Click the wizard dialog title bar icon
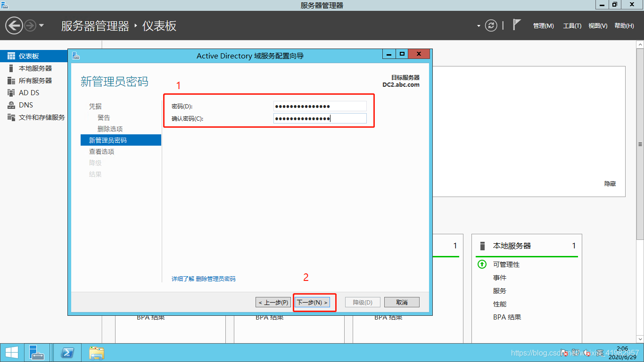The width and height of the screenshot is (644, 362). (76, 56)
